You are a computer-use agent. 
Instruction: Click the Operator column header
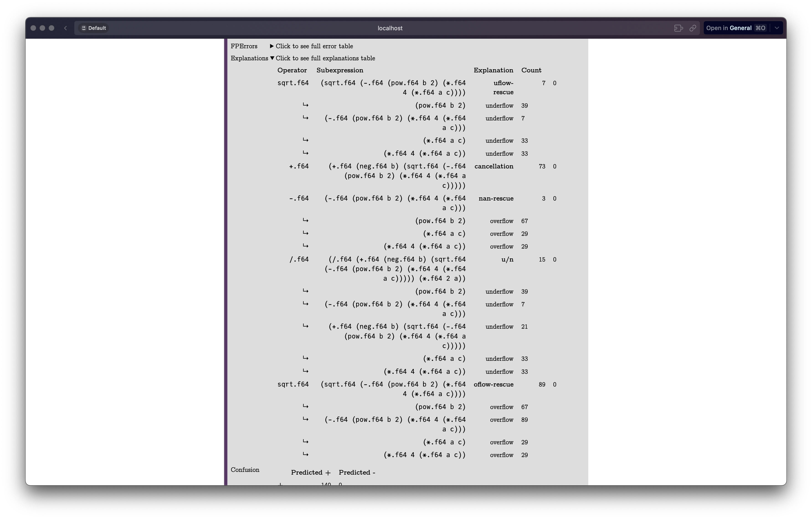point(292,70)
